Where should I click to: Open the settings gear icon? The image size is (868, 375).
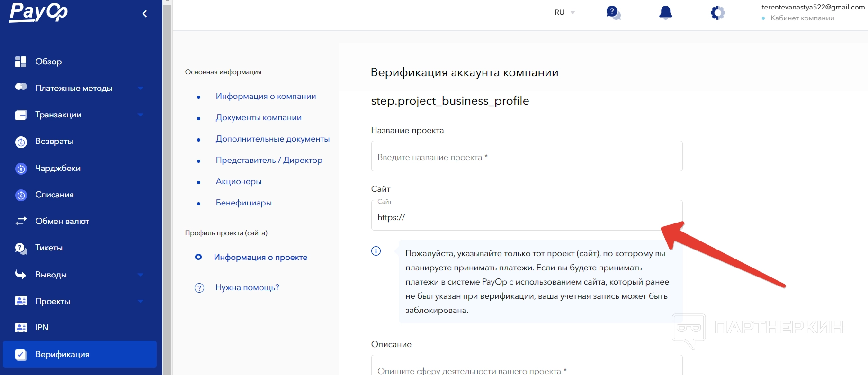point(717,12)
